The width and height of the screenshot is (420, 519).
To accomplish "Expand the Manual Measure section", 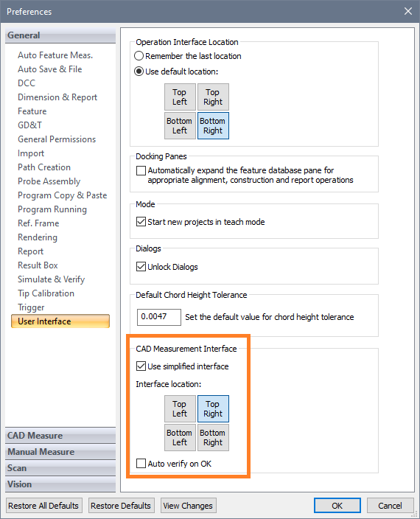I will tap(60, 452).
